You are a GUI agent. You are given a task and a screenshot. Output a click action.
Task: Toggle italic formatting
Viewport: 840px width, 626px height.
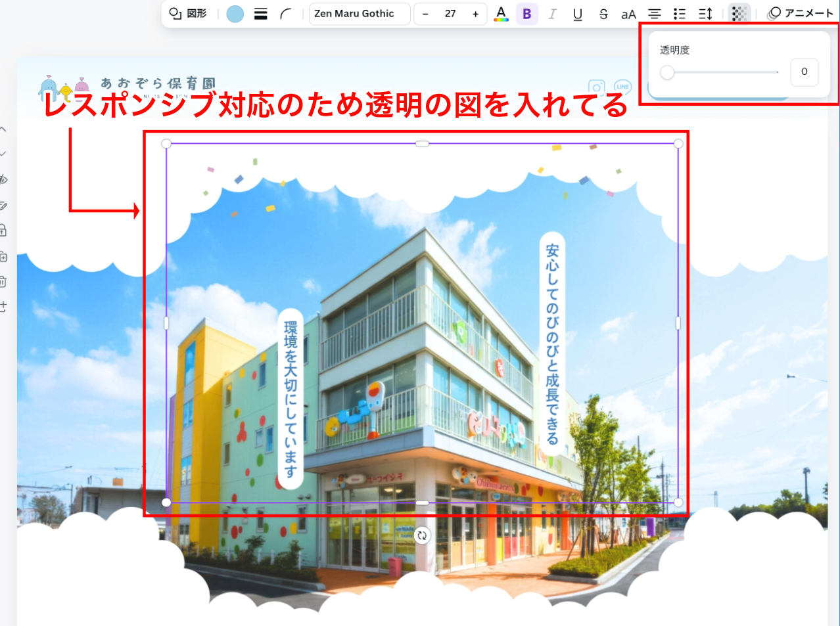coord(552,14)
